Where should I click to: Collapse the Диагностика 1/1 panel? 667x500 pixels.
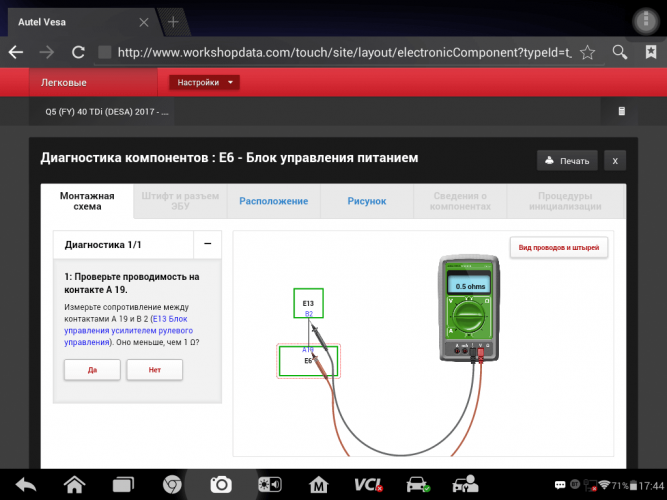click(208, 244)
